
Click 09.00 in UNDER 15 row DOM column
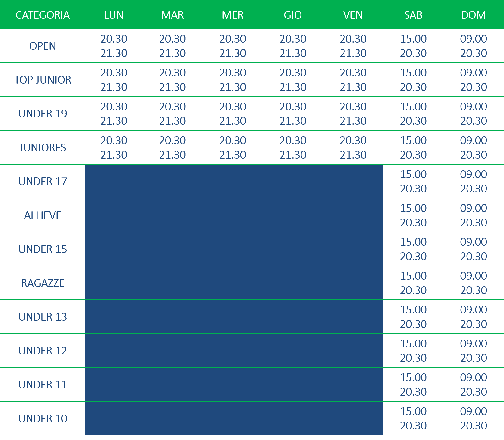(x=473, y=242)
